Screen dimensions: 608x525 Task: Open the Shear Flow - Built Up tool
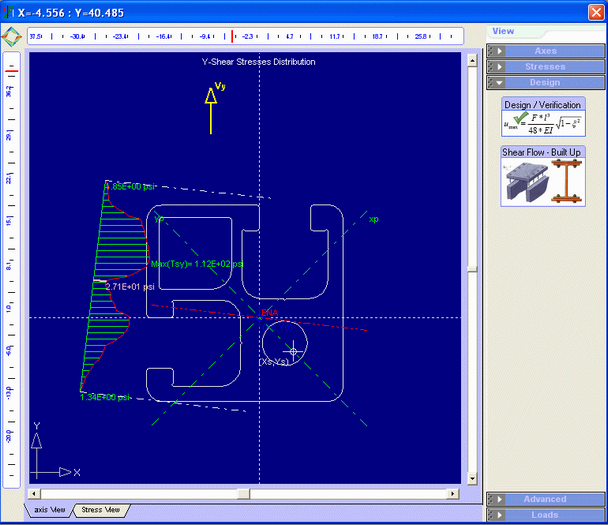pos(543,176)
